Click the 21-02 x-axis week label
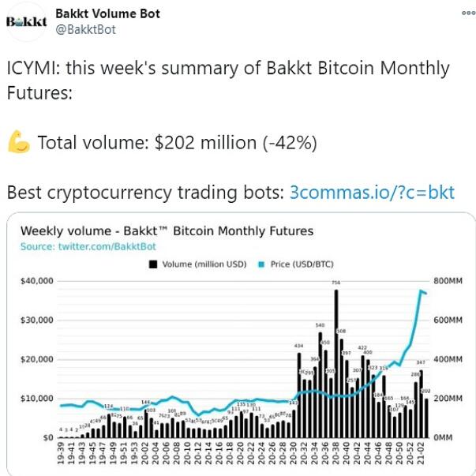 [425, 455]
